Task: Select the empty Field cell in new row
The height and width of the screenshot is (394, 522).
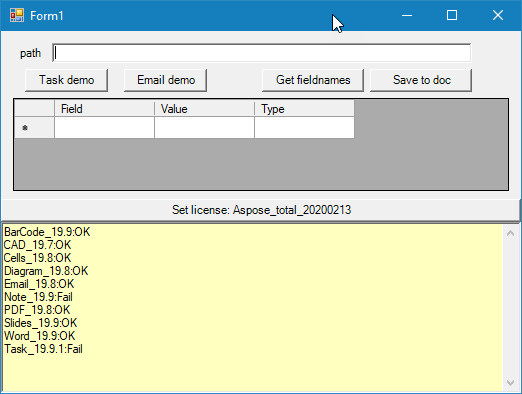Action: [x=105, y=128]
